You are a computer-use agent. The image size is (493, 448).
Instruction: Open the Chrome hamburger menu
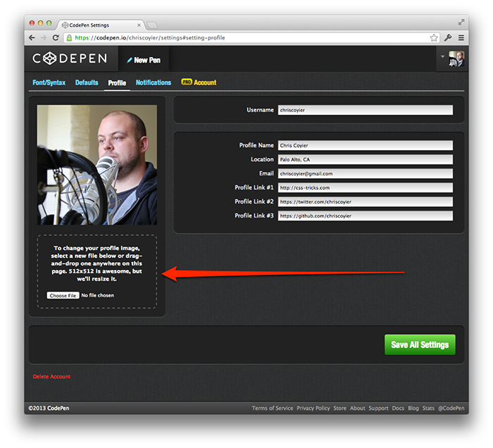(x=461, y=38)
